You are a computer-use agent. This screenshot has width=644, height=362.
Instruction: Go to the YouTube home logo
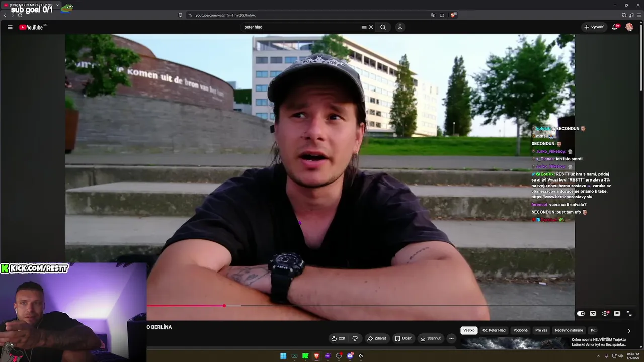31,27
